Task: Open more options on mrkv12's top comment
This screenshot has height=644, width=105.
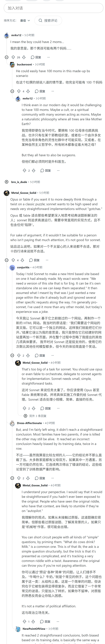Action: tap(49, 57)
